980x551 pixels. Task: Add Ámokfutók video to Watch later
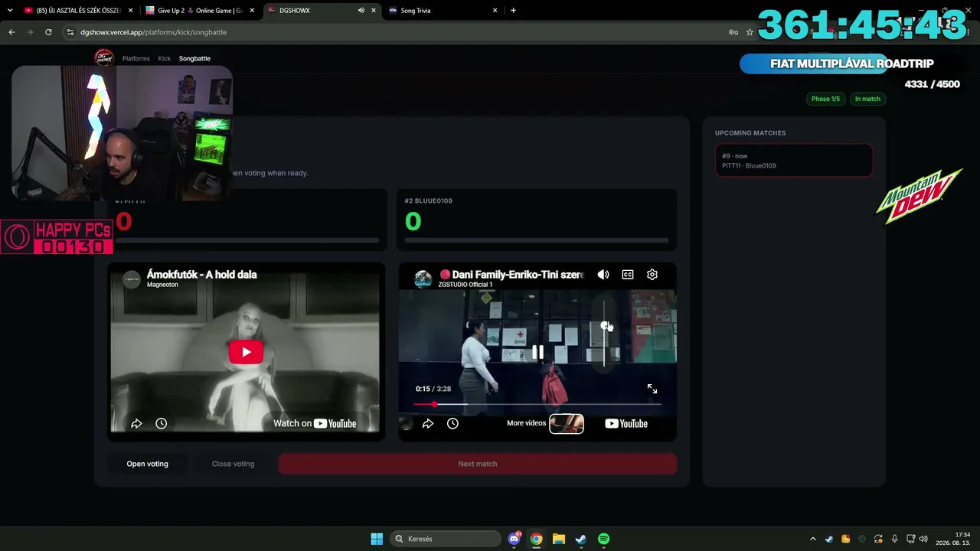click(161, 423)
